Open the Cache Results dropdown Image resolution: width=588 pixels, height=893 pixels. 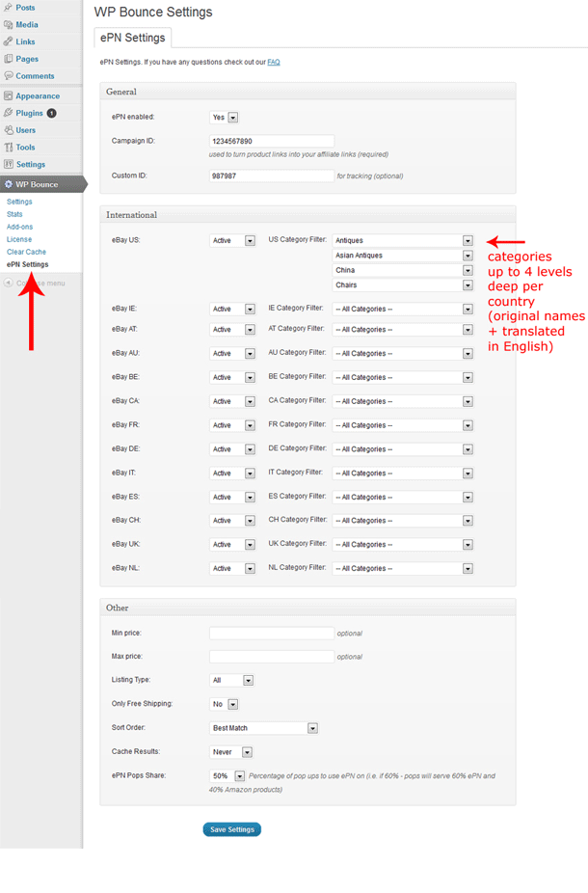231,752
